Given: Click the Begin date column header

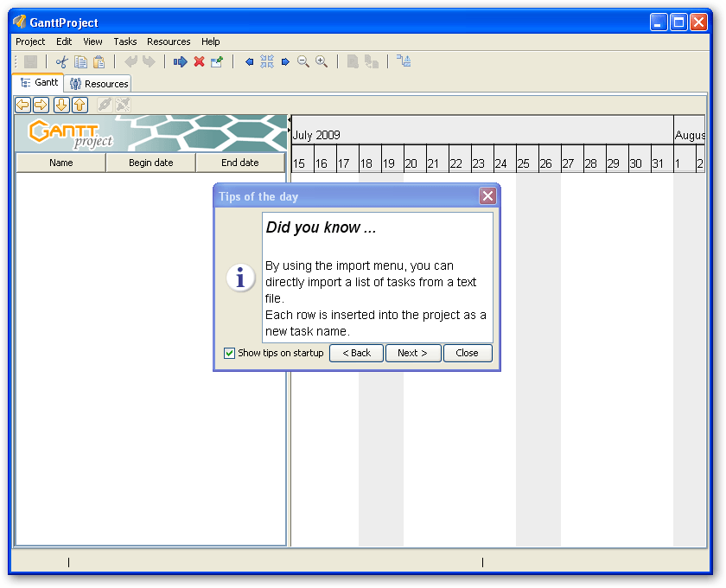Looking at the screenshot, I should [151, 163].
